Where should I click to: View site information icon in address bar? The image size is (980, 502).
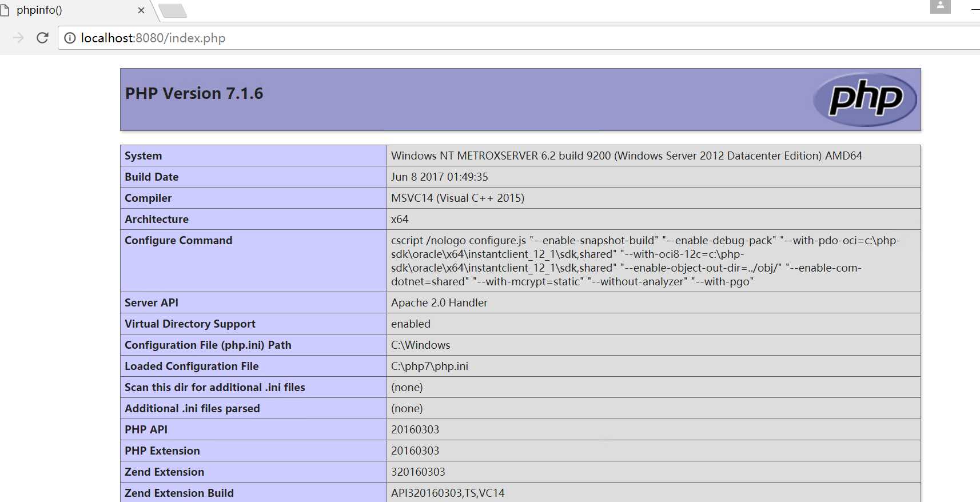point(70,38)
